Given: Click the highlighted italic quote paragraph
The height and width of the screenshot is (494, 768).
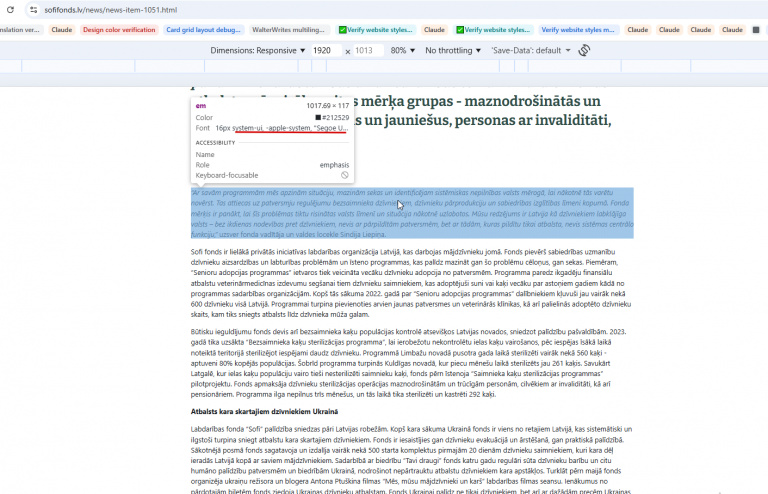Looking at the screenshot, I should pyautogui.click(x=412, y=213).
